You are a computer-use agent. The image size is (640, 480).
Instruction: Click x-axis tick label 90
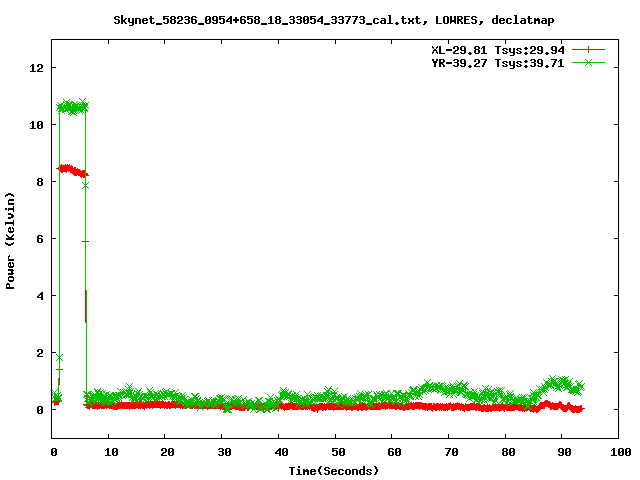[564, 452]
